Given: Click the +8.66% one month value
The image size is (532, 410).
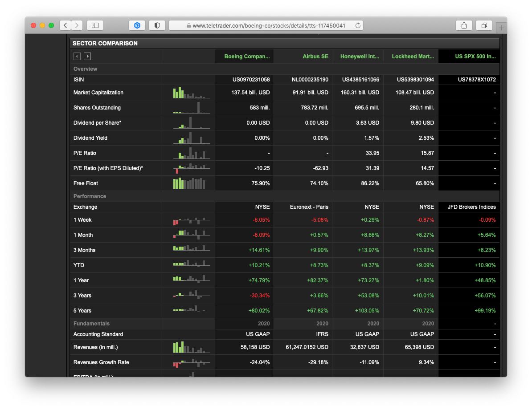Looking at the screenshot, I should tap(370, 235).
